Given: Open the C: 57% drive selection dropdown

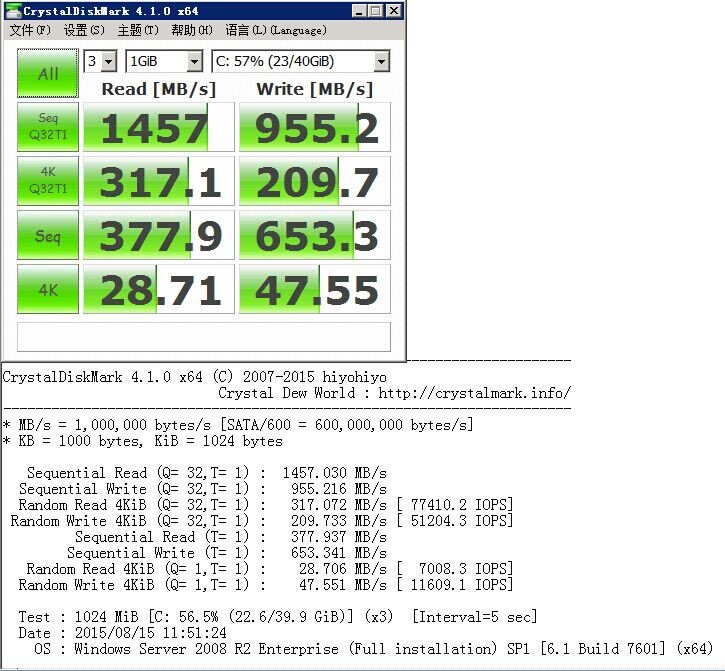Looking at the screenshot, I should point(301,61).
